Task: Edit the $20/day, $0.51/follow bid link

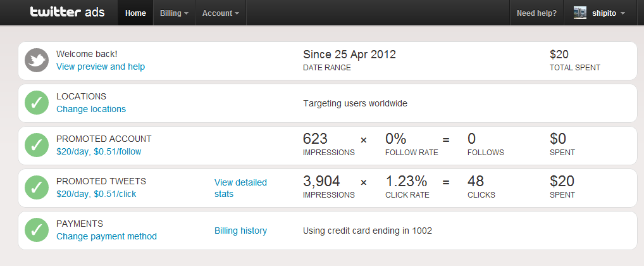Action: pyautogui.click(x=99, y=152)
